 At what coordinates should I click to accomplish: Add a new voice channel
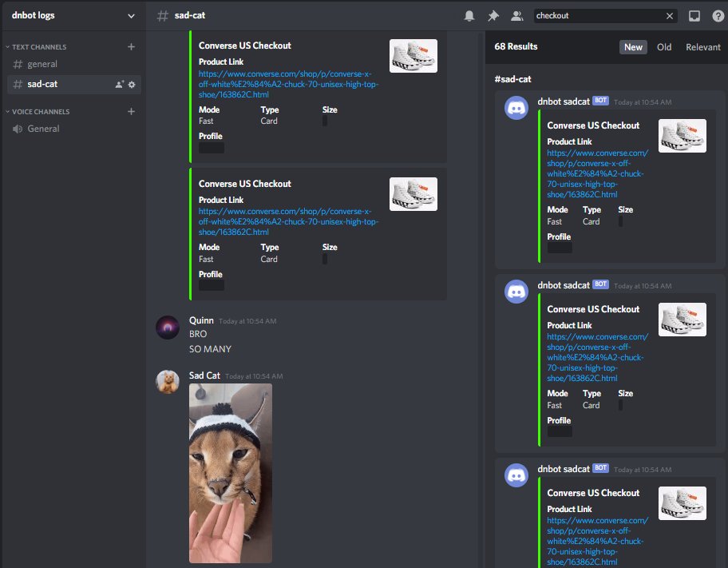[x=132, y=111]
